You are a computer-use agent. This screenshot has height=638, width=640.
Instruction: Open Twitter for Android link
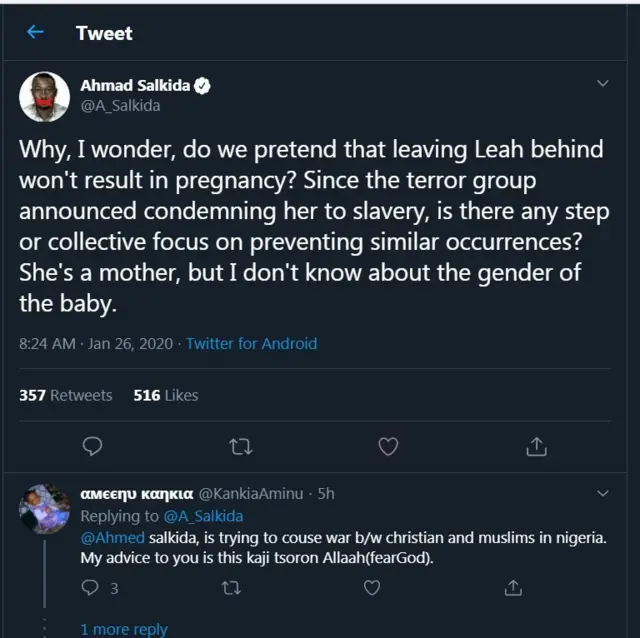251,343
